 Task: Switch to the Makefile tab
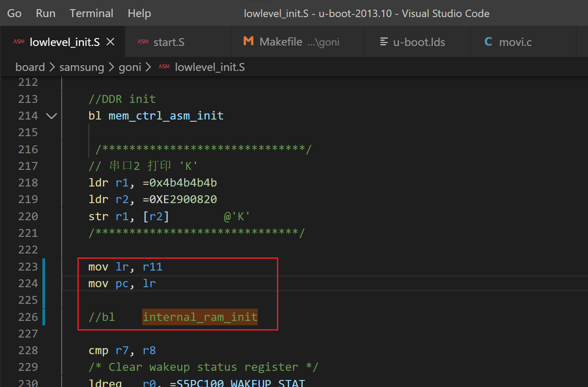point(297,42)
